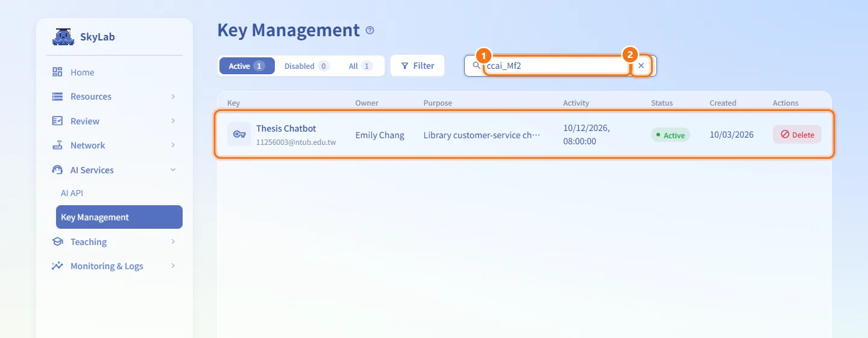Screen dimensions: 868x338
Task: Click the Resources server icon
Action: (58, 97)
